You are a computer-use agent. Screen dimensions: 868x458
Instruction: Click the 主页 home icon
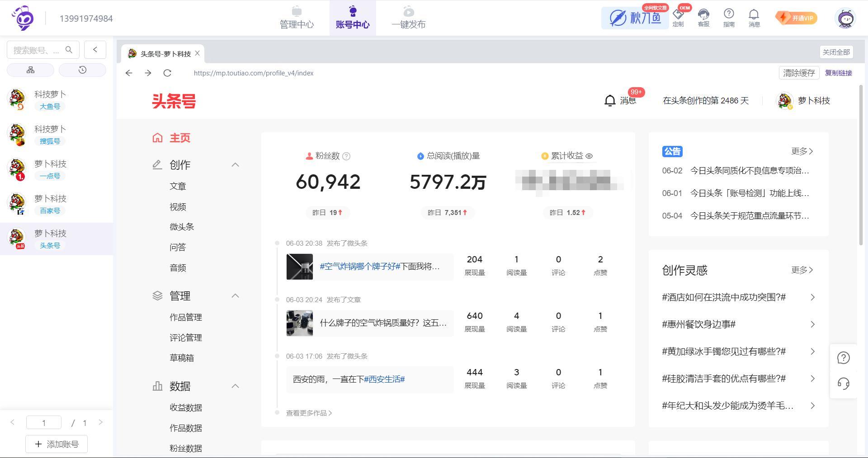coord(157,138)
